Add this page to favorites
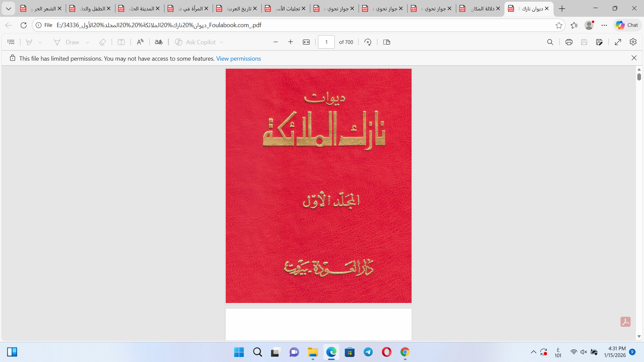644x362 pixels. point(559,25)
